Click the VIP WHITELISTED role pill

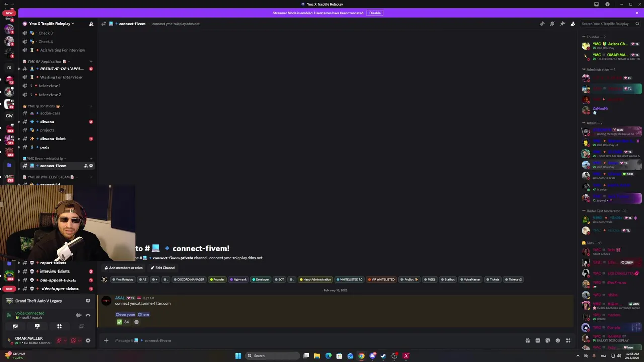(x=381, y=279)
